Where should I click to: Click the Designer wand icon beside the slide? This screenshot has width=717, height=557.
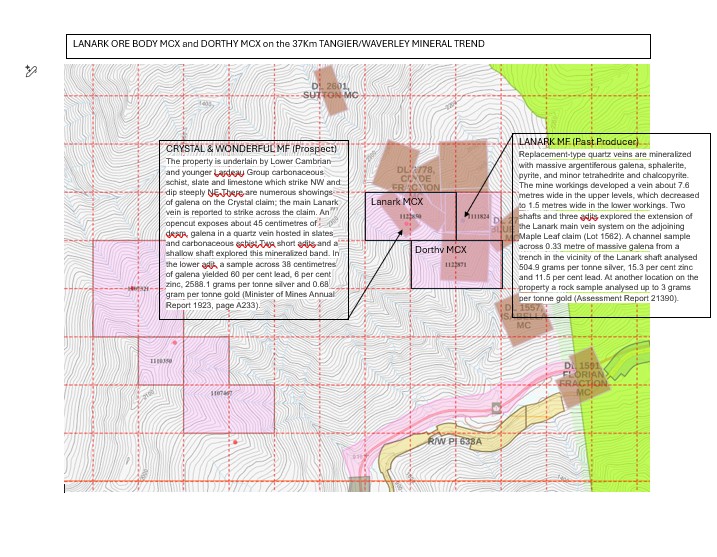tap(30, 71)
